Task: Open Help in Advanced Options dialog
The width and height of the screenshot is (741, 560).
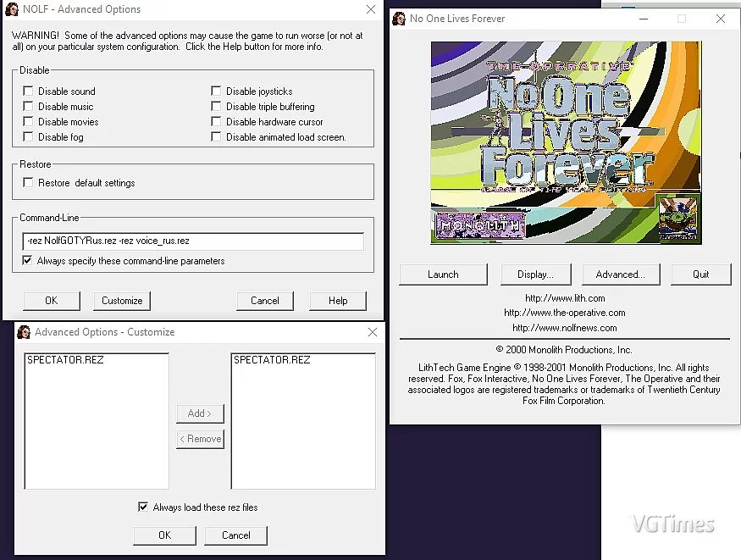Action: tap(338, 301)
